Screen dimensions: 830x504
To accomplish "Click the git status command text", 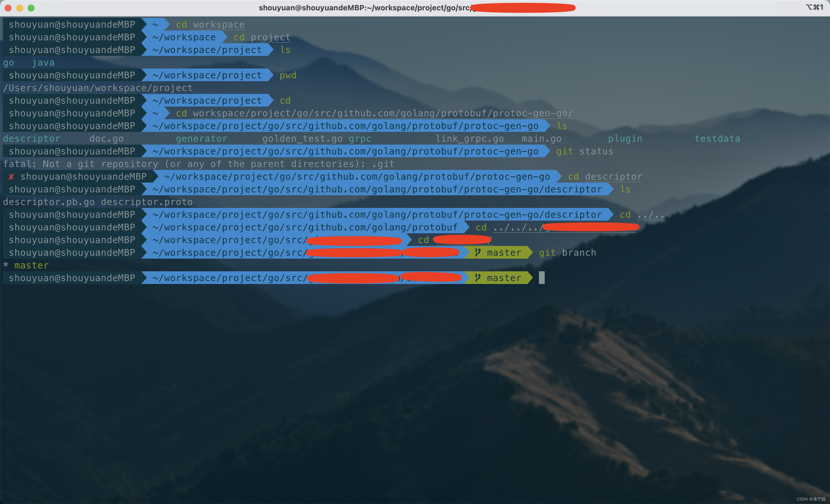I will click(584, 151).
